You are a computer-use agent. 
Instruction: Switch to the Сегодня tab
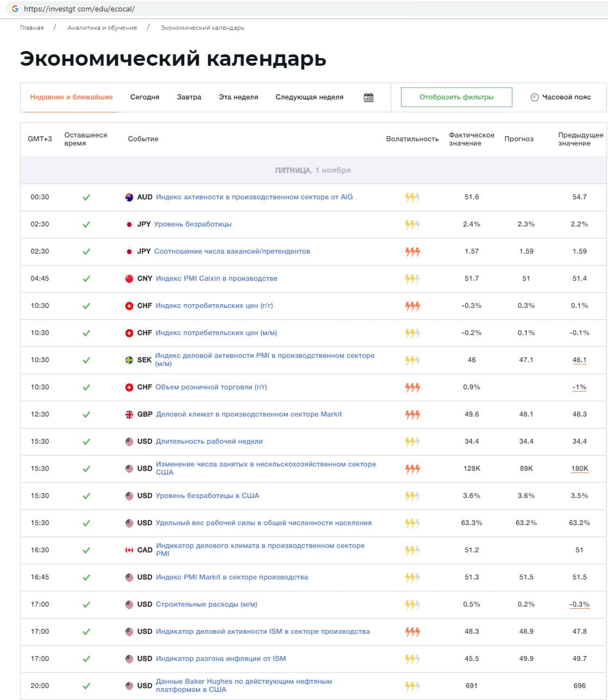145,97
